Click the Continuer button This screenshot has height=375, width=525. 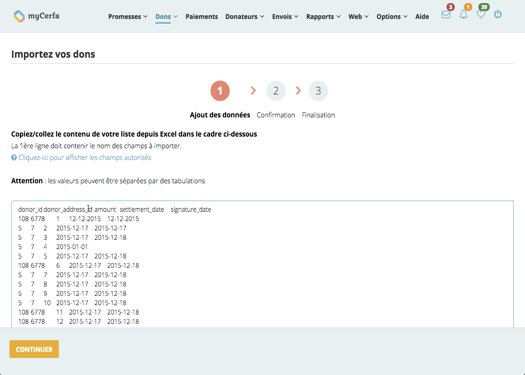34,349
